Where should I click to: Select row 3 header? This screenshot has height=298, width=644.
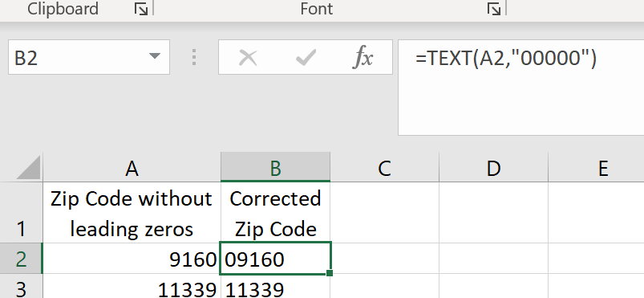coord(21,286)
